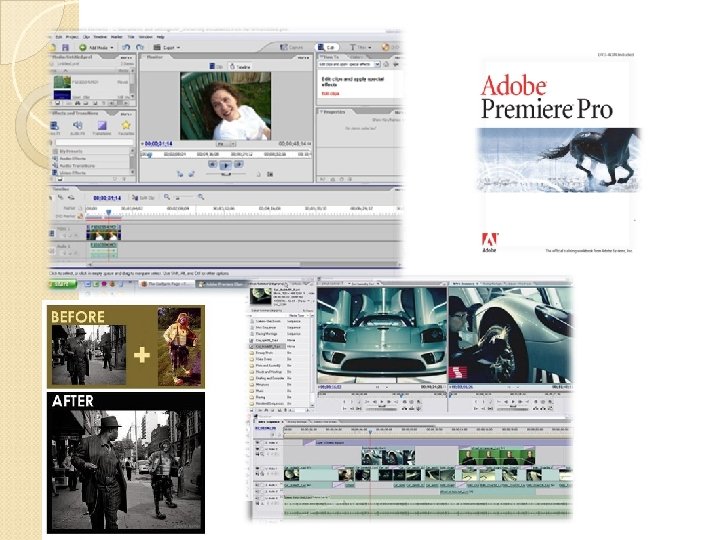The width and height of the screenshot is (720, 540).
Task: Select the Video 1 clip in Elements timeline
Action: [x=104, y=232]
